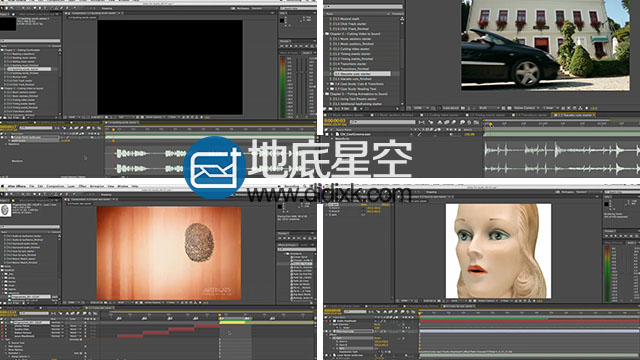Toggle visibility of the red layer in the mannequin timeline
Screen dimensions: 640x360
tap(326, 321)
